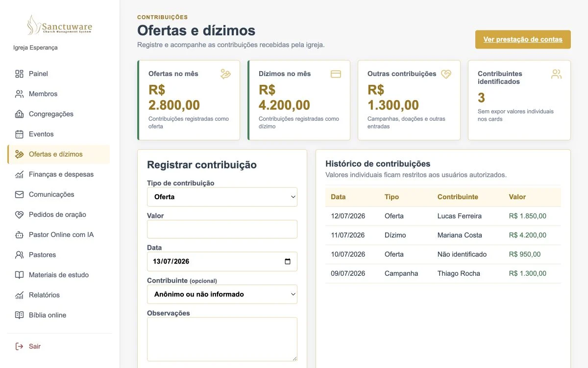
Task: Click the Pastor Online com IA robot icon
Action: point(19,235)
